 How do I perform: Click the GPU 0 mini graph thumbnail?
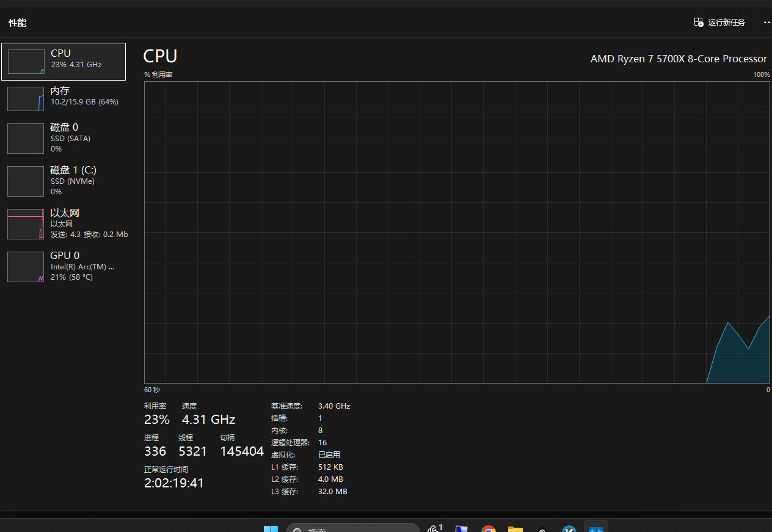pyautogui.click(x=26, y=266)
